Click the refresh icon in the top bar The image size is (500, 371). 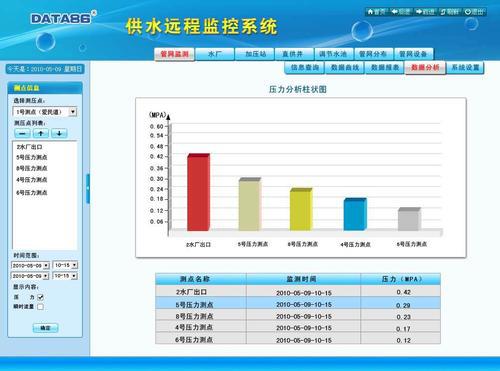(443, 12)
